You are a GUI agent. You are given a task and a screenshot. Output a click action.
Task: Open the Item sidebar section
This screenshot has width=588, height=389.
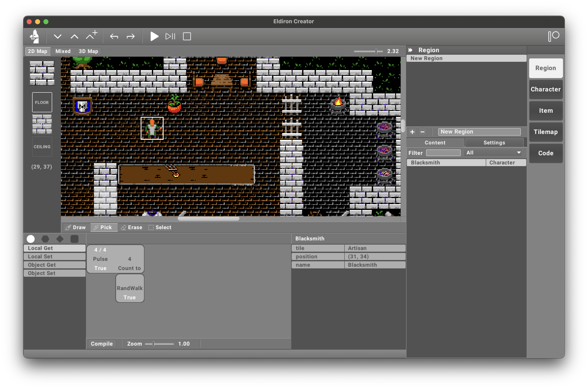(546, 111)
